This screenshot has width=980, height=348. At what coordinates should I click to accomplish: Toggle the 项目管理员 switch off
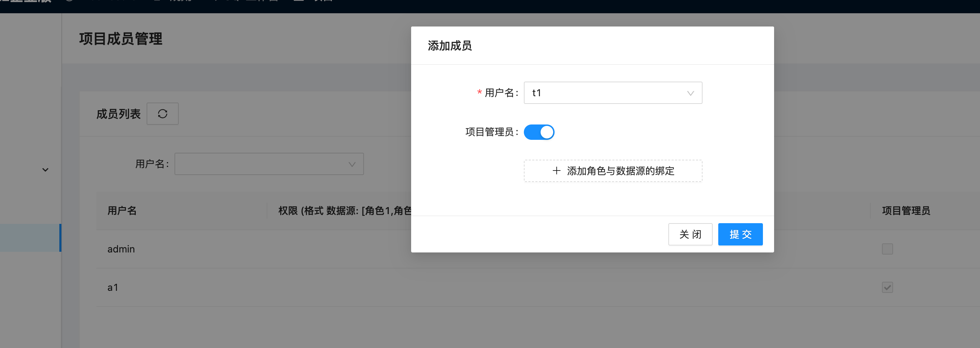539,132
